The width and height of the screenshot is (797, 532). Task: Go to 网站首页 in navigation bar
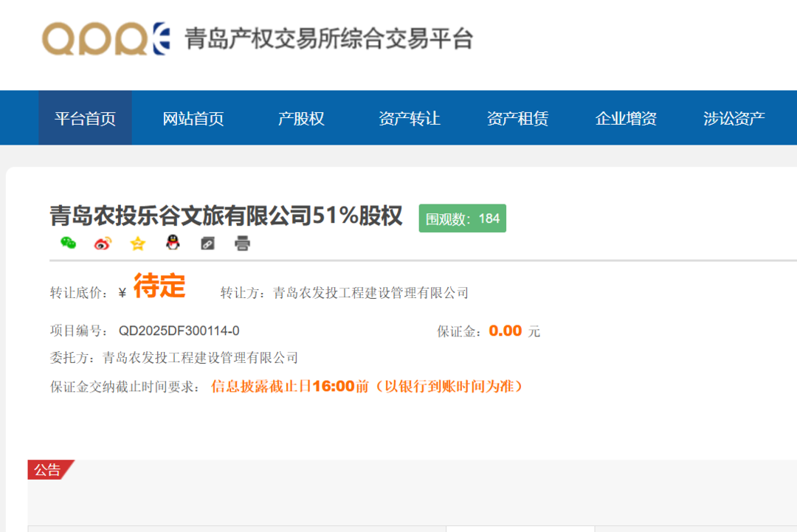(x=193, y=118)
